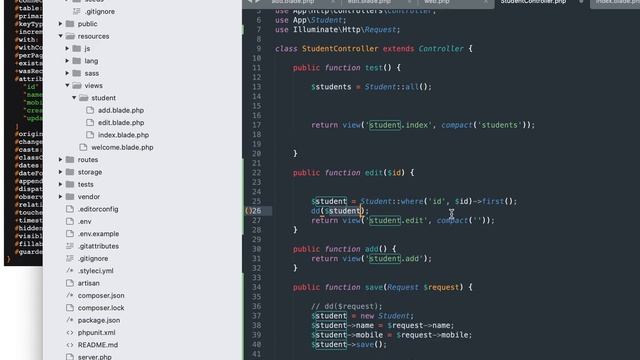Click 'use Illuminate\Http\Request;' line
This screenshot has width=640, height=360.
pyautogui.click(x=338, y=29)
